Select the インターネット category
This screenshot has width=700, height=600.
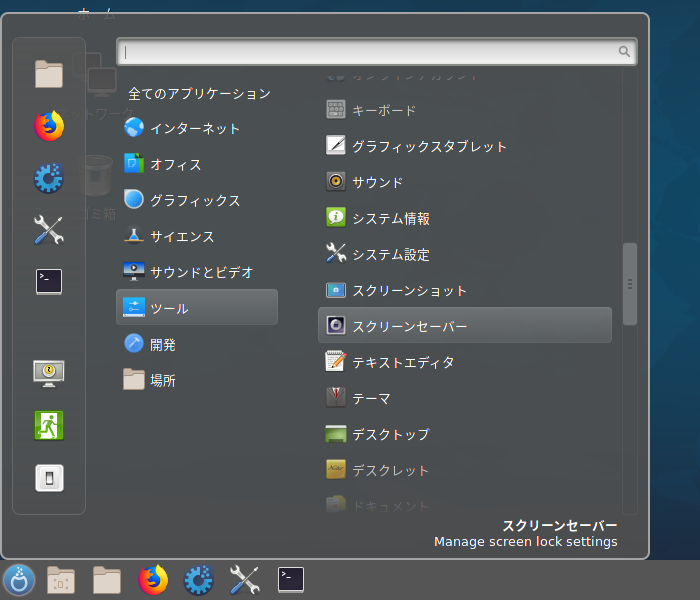click(197, 129)
